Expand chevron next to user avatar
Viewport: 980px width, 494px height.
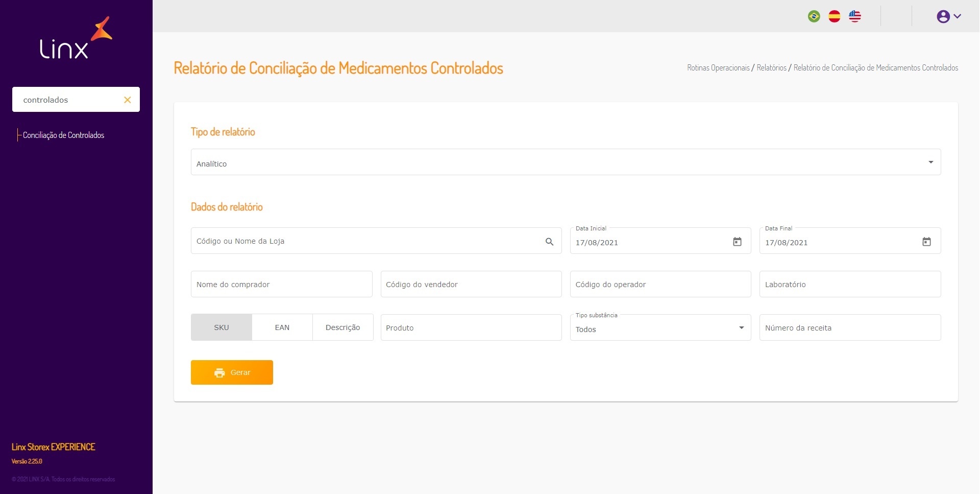pyautogui.click(x=958, y=16)
